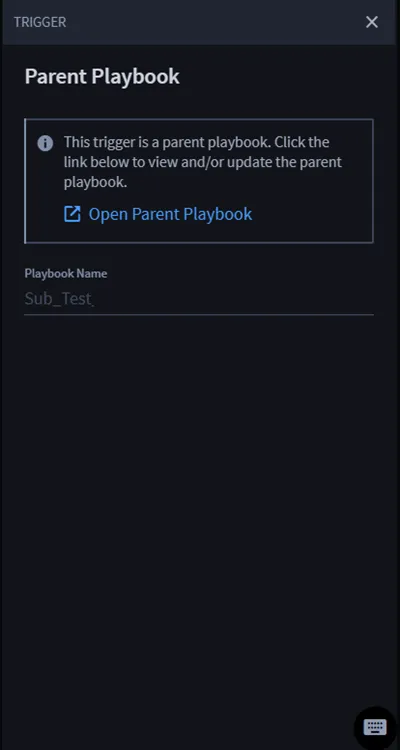
Task: Close the Trigger panel with the X
Action: pos(372,22)
